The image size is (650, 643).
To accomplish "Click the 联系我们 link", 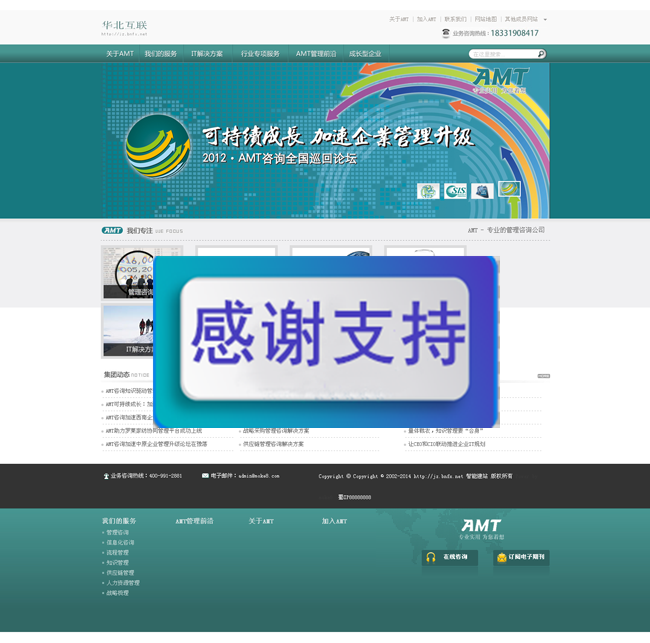I will [455, 19].
